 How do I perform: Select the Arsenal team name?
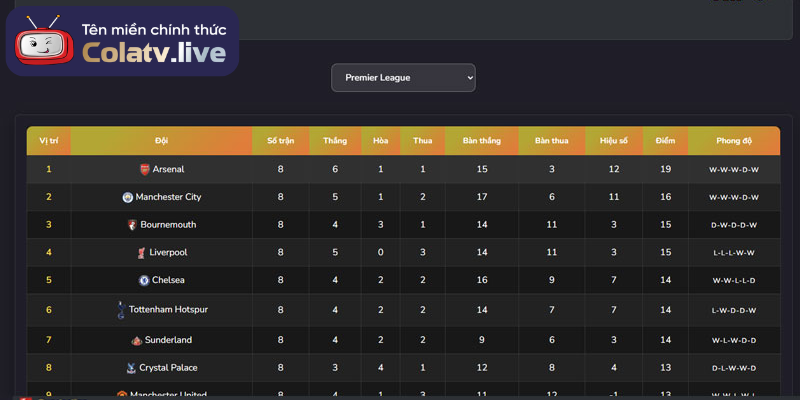pyautogui.click(x=168, y=170)
